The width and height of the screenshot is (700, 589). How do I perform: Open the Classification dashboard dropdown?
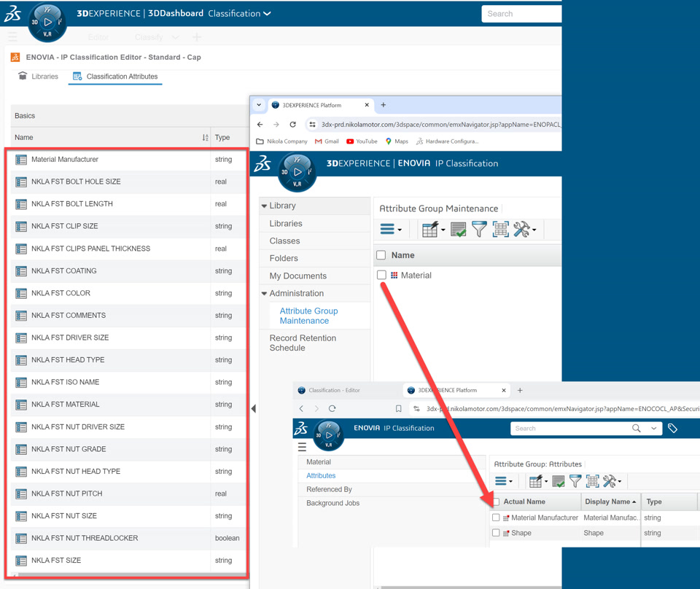239,13
